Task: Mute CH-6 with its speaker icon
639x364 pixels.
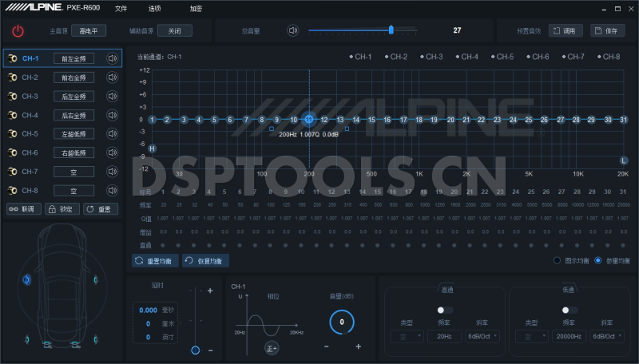Action: click(x=112, y=152)
